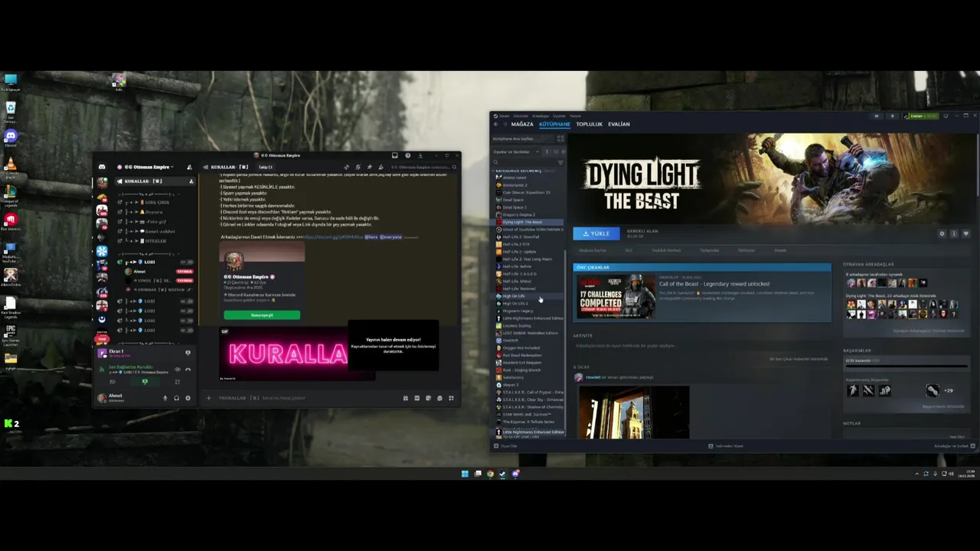Open Discord emoji picker icon
This screenshot has width=980, height=551.
coord(439,398)
